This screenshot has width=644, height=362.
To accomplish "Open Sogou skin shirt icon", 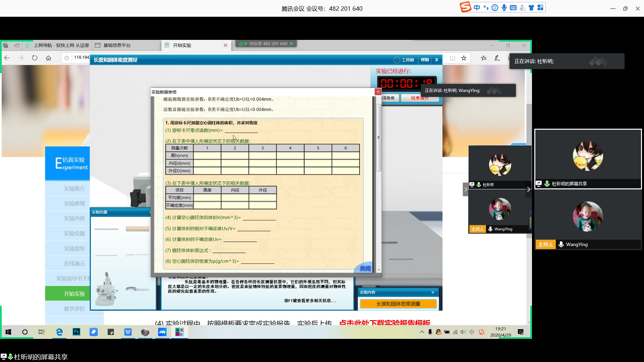I will [x=531, y=8].
